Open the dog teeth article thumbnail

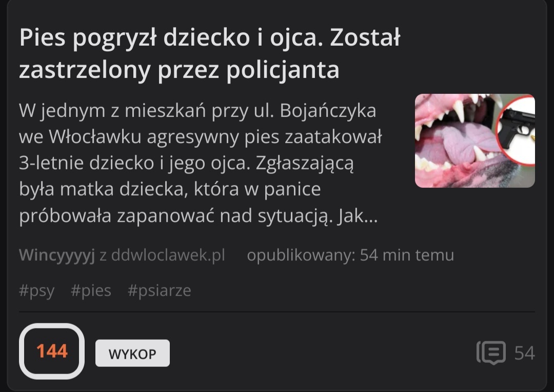(475, 141)
